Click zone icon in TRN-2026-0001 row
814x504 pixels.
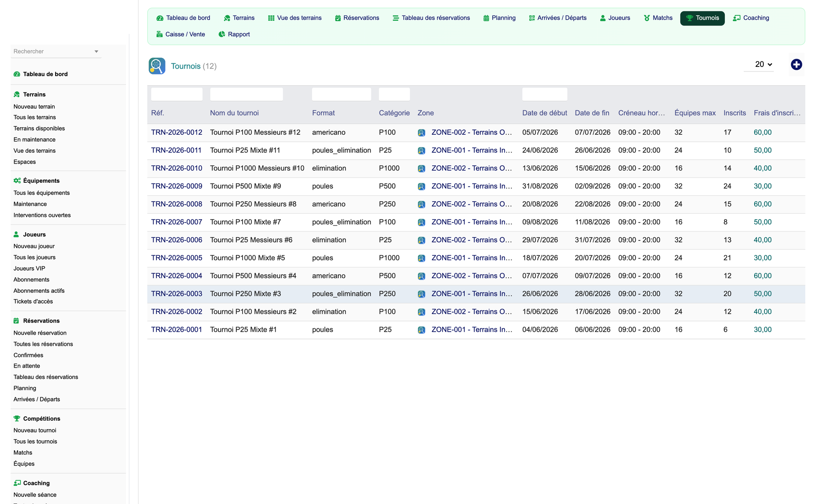[421, 330]
